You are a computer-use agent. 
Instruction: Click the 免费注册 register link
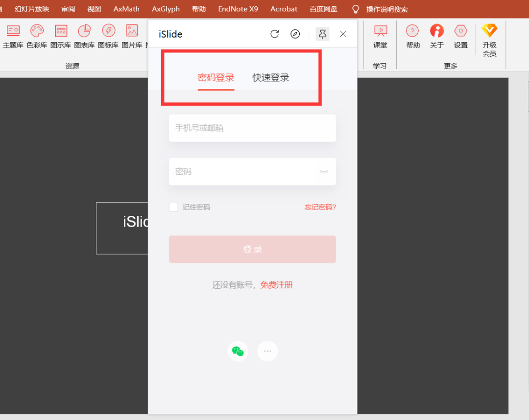pos(276,285)
